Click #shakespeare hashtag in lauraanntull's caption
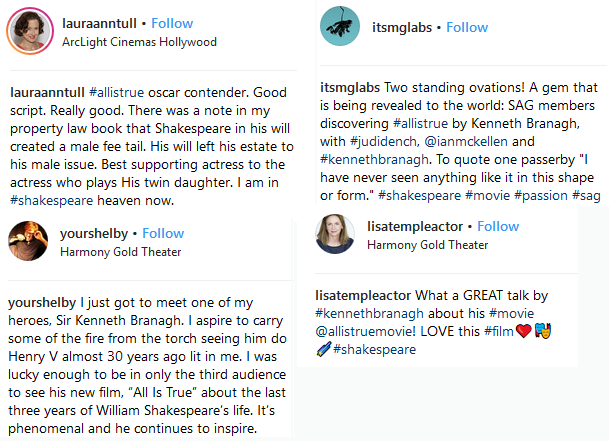 click(x=48, y=200)
